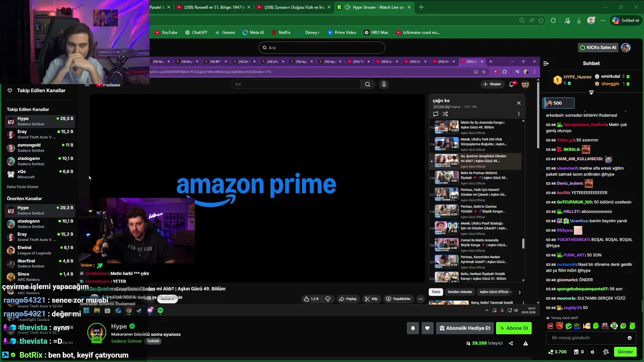Bookmark page with the star icon
The width and height of the screenshot is (644, 362).
(x=541, y=21)
